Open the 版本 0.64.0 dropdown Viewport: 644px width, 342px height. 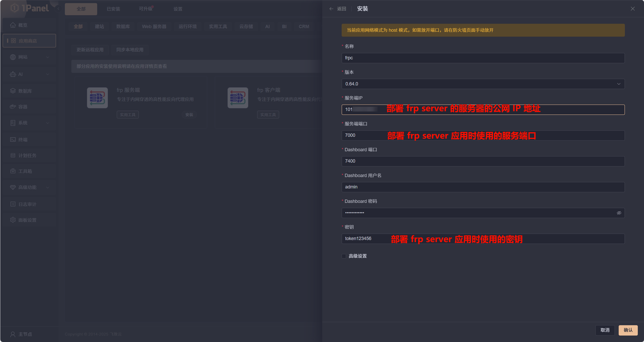tap(483, 84)
